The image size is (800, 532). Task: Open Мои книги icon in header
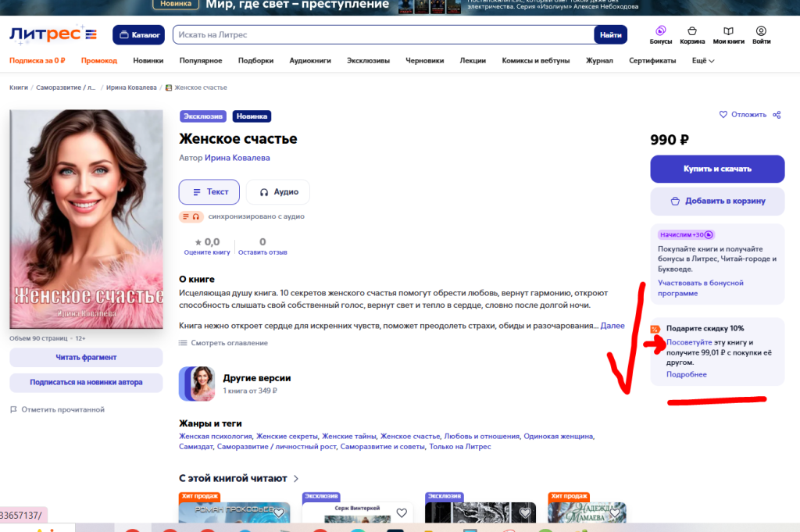[728, 32]
